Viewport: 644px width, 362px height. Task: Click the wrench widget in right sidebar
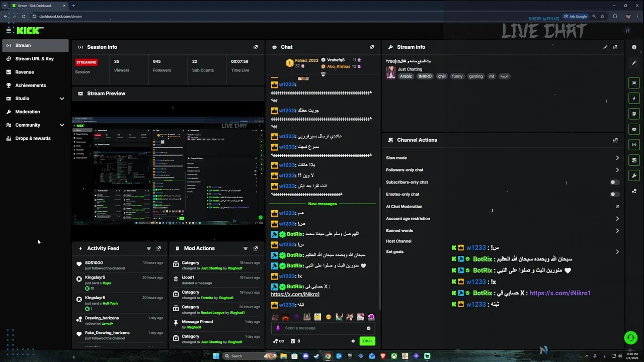[x=634, y=176]
